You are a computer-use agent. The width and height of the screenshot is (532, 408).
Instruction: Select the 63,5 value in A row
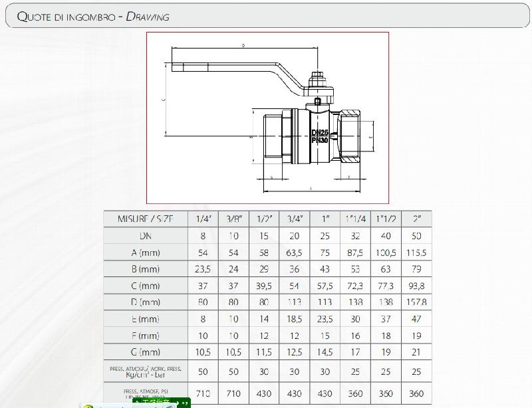[x=295, y=253]
